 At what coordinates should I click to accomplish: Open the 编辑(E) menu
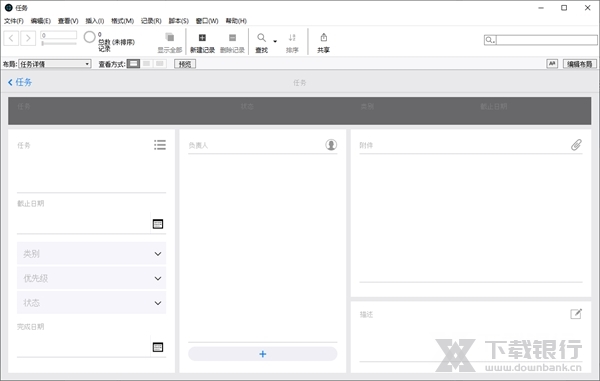(41, 21)
